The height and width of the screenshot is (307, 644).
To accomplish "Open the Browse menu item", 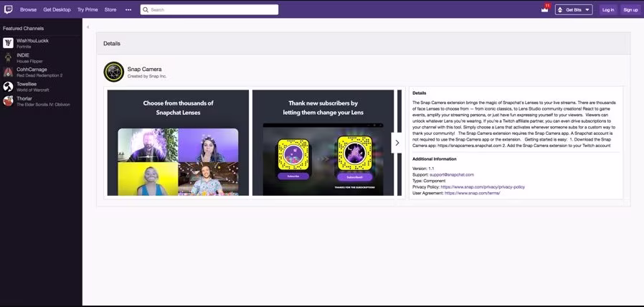I will coord(29,9).
